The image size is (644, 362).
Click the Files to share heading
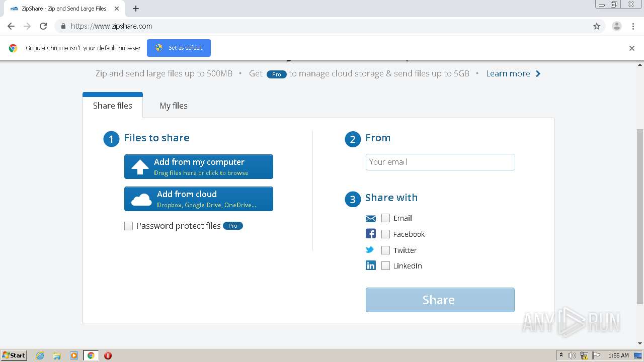(156, 138)
